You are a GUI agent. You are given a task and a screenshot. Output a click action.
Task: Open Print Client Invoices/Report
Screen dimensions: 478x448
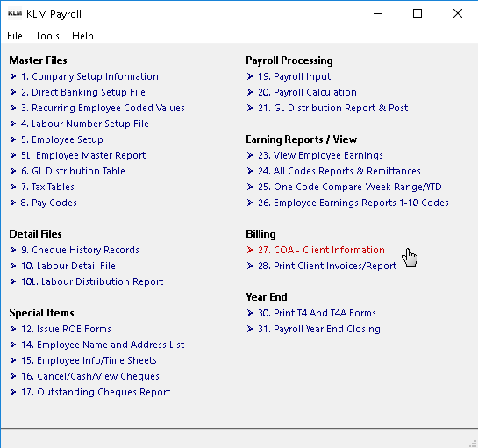click(x=327, y=266)
